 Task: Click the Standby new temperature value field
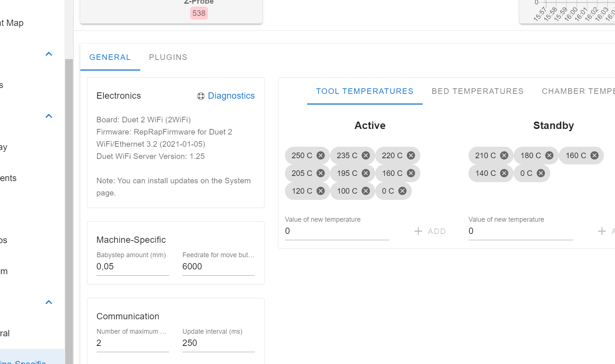521,231
